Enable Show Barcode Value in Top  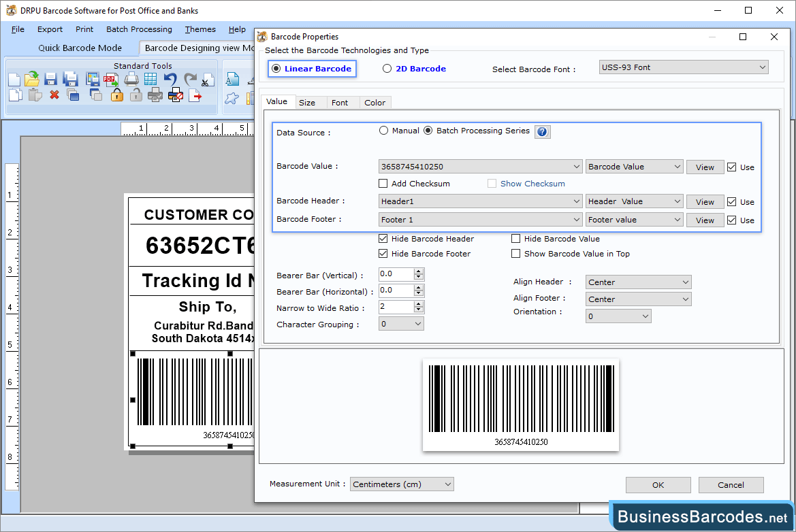click(x=515, y=254)
